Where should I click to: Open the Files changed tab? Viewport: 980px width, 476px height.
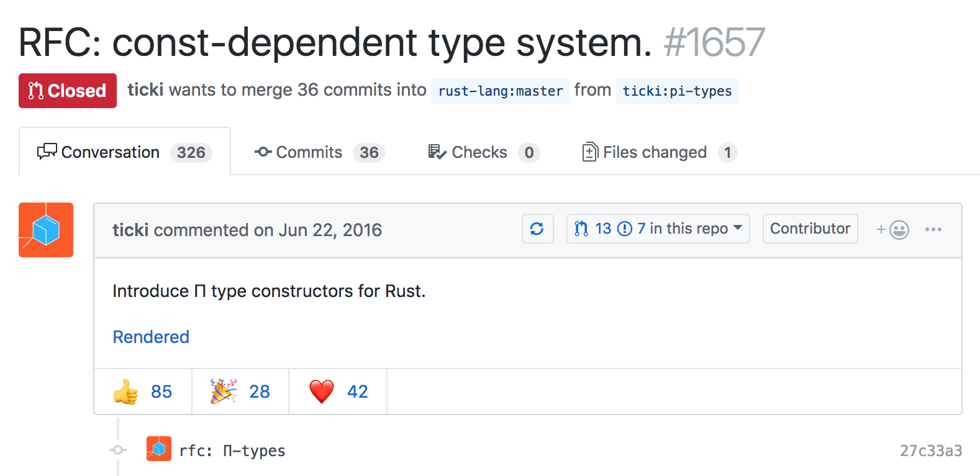pos(659,152)
